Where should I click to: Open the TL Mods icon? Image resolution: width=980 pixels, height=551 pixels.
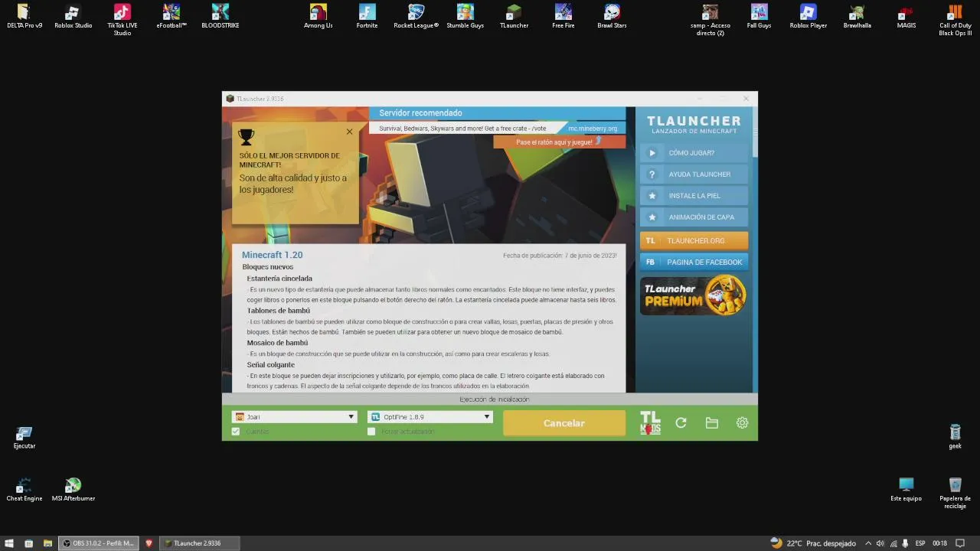[650, 423]
